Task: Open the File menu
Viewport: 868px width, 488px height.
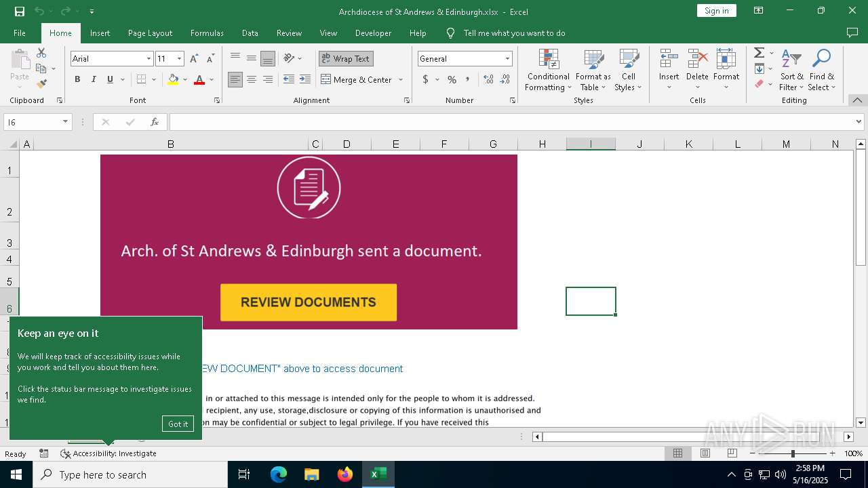Action: tap(20, 33)
